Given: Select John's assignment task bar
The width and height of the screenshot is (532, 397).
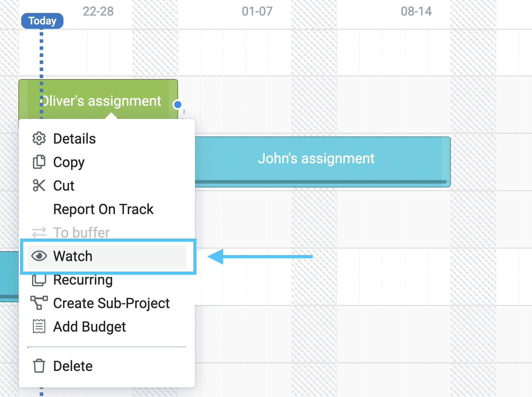Looking at the screenshot, I should pos(323,162).
